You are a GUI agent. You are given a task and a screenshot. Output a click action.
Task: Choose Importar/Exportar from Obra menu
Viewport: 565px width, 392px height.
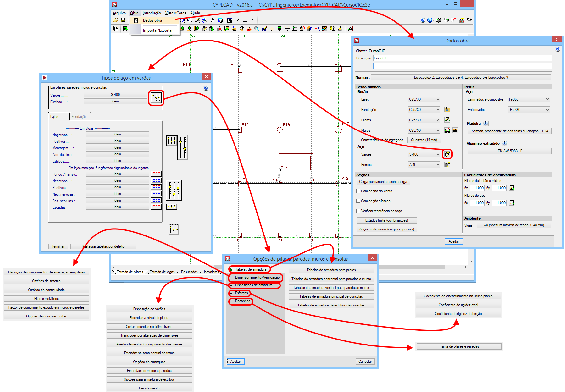(x=158, y=30)
